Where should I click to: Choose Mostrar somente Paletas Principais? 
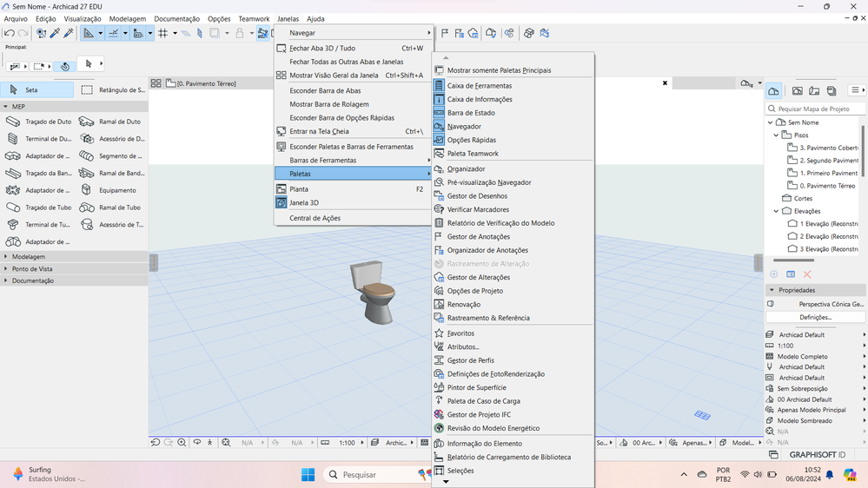[499, 70]
